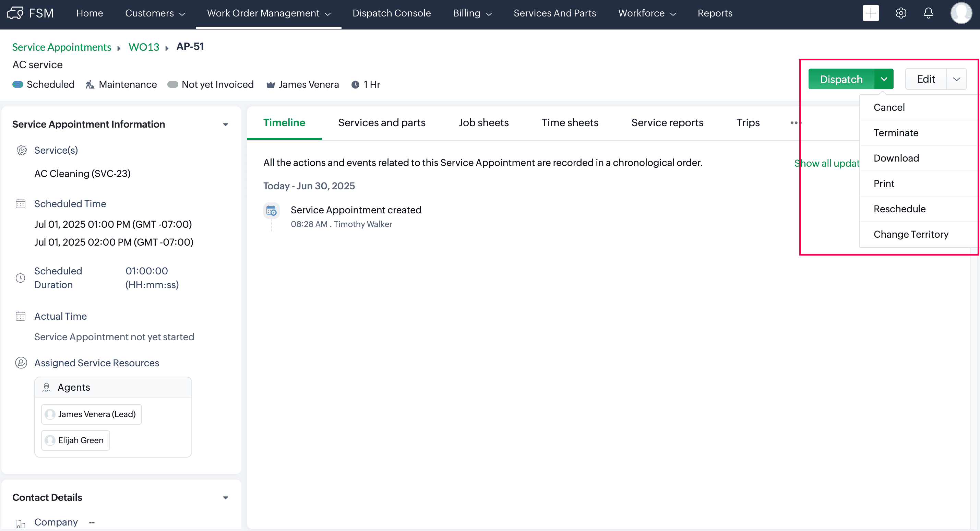Screen dimensions: 980x531
Task: Click James Venera (Lead) agent chip
Action: tap(91, 414)
